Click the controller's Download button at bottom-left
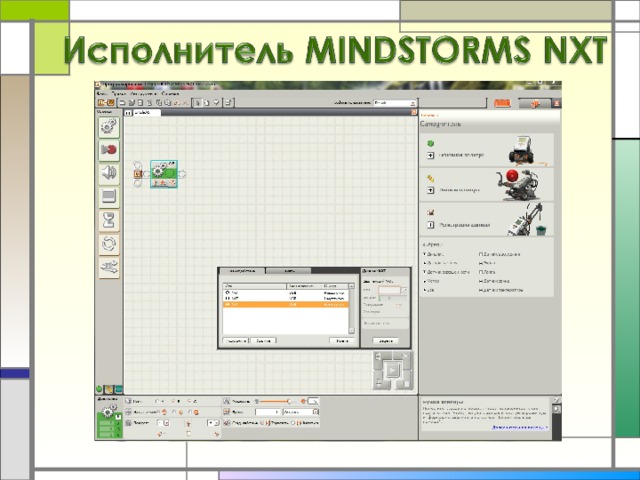Screen dimensions: 640x480 click(x=378, y=384)
